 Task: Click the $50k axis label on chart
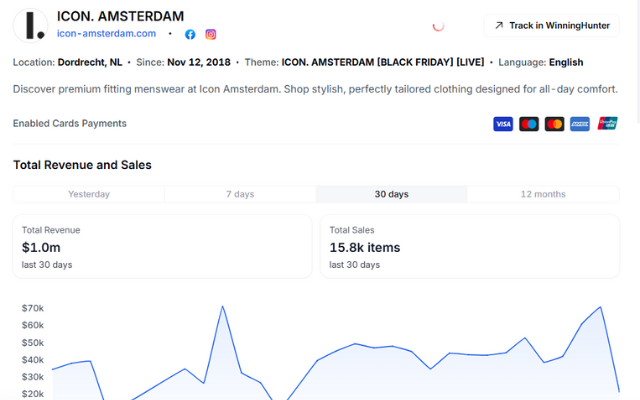pyautogui.click(x=33, y=343)
